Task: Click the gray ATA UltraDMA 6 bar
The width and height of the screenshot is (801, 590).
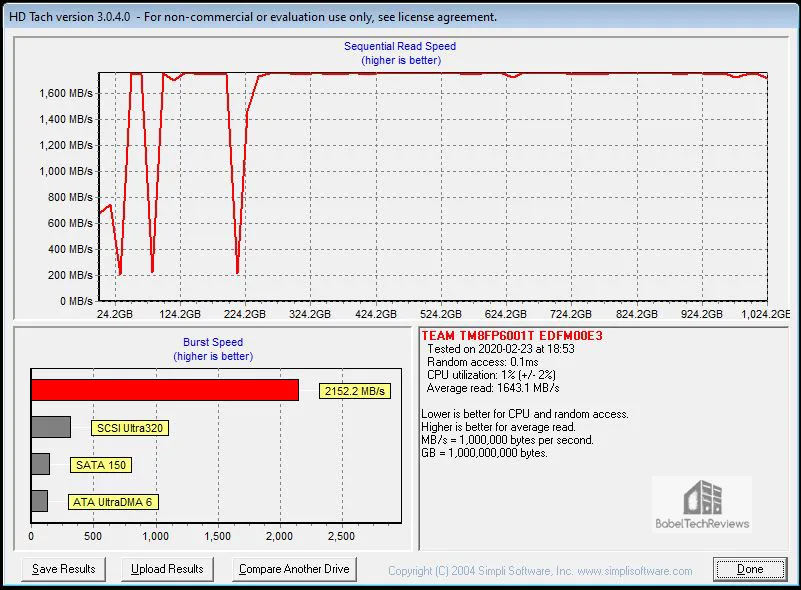Action: (39, 501)
